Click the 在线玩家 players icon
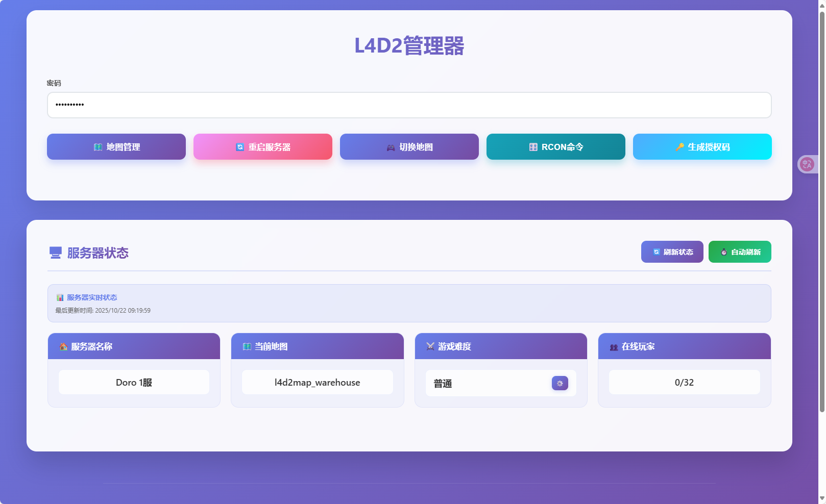This screenshot has height=504, width=826. coord(614,347)
